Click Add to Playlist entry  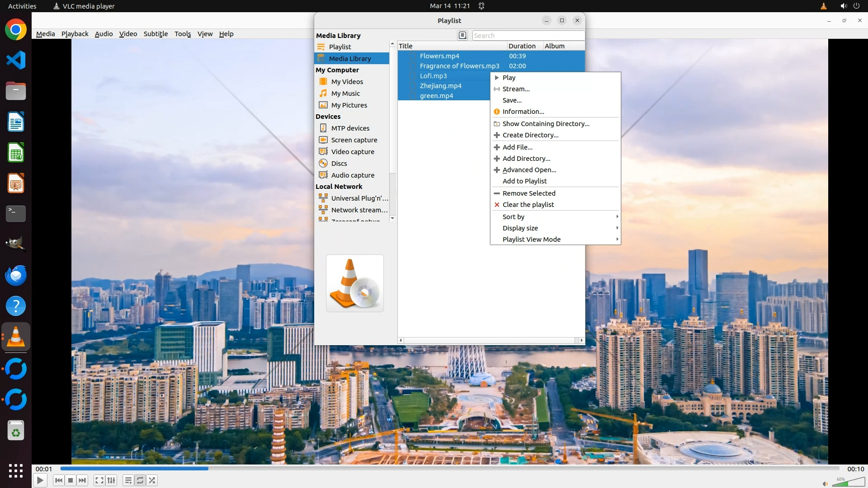coord(524,181)
